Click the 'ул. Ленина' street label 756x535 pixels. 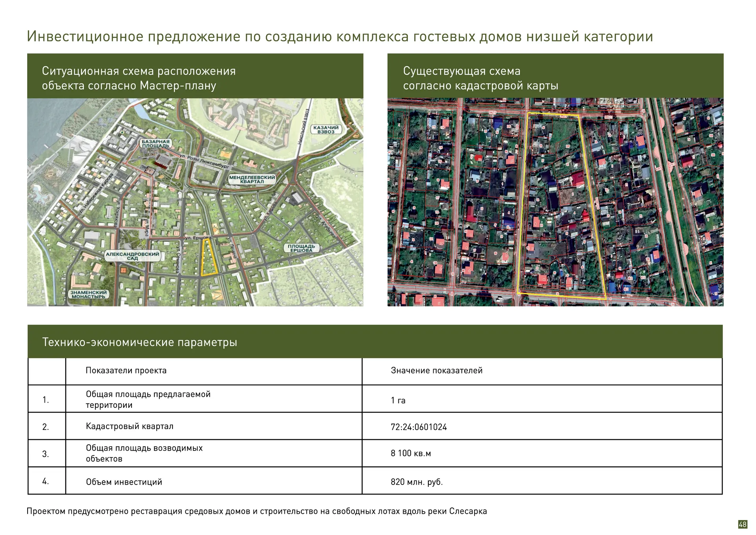pos(232,248)
